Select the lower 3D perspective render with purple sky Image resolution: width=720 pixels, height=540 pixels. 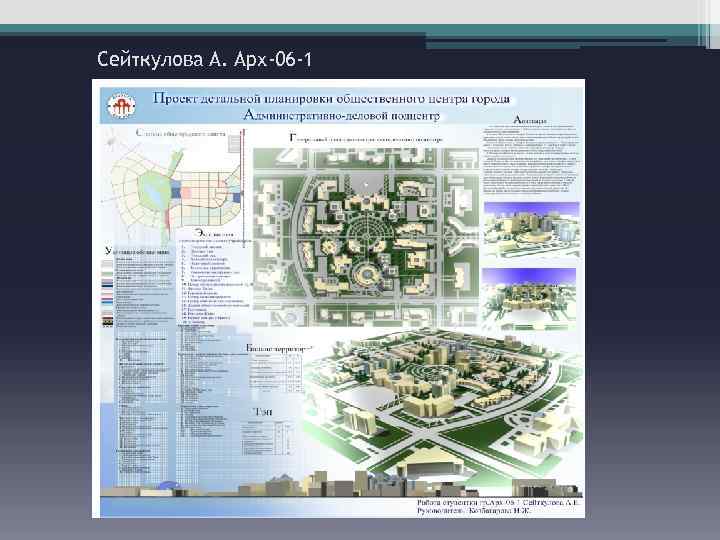point(529,298)
